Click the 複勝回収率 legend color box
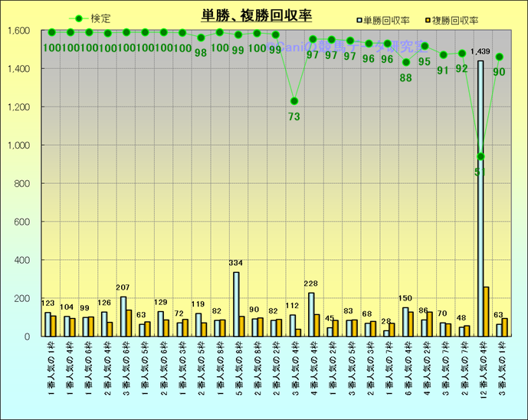This screenshot has width=528, height=420. 426,19
